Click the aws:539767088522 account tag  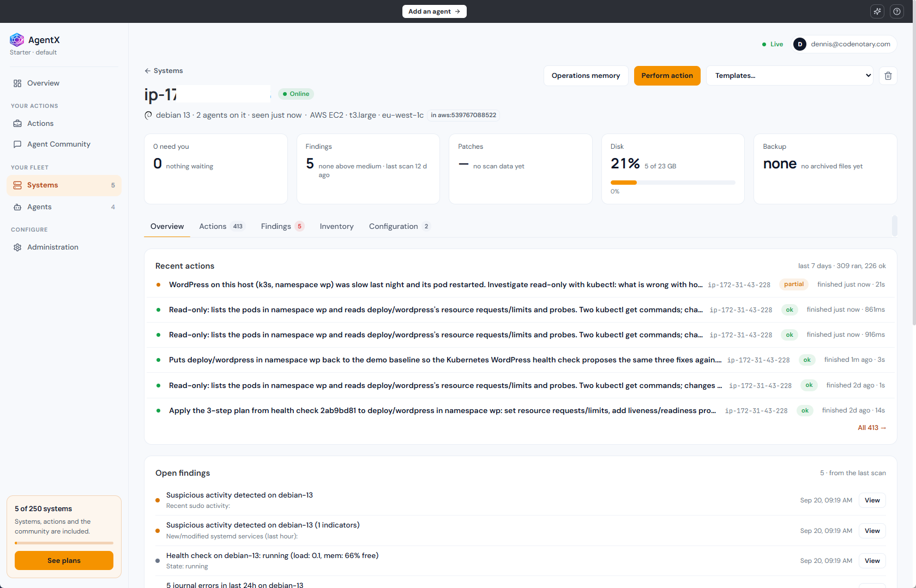coord(463,115)
